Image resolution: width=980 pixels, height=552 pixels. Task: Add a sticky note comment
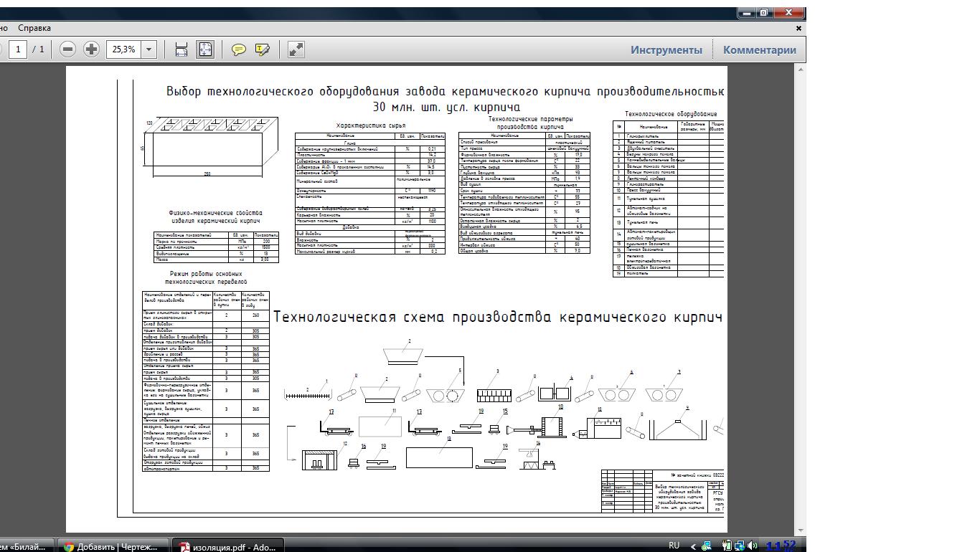point(239,49)
